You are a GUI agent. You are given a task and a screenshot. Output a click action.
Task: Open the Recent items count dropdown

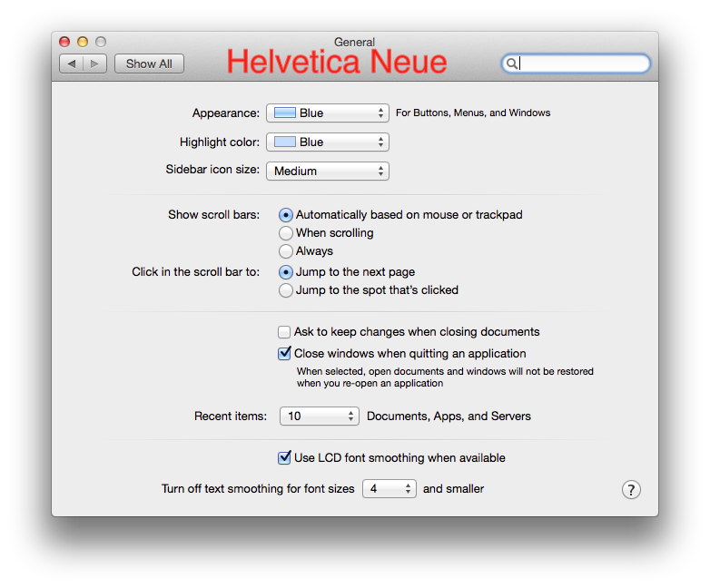pyautogui.click(x=320, y=416)
